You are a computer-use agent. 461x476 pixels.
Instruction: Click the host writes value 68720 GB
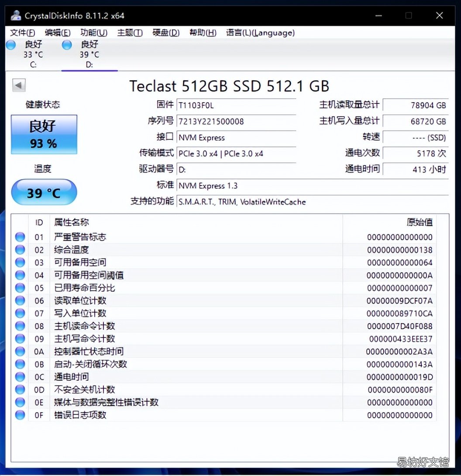pos(416,121)
